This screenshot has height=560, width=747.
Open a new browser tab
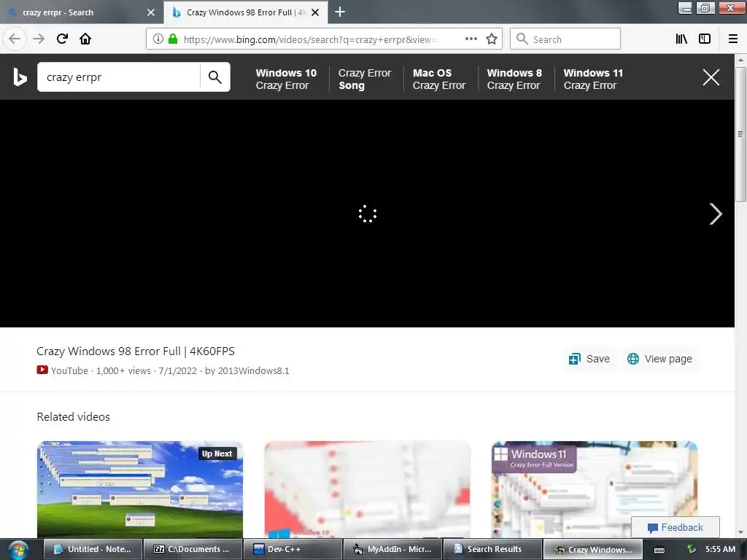340,12
